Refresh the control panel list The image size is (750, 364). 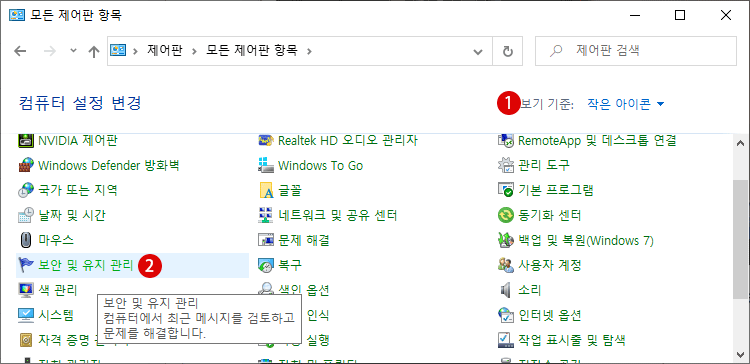coord(508,51)
